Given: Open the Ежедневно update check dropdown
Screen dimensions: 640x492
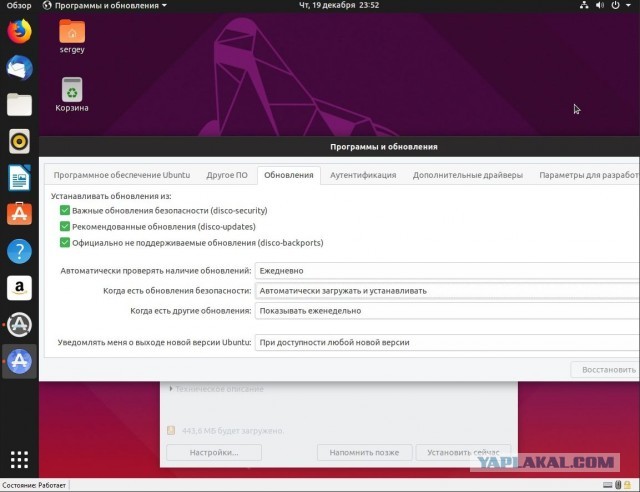Looking at the screenshot, I should 447,271.
